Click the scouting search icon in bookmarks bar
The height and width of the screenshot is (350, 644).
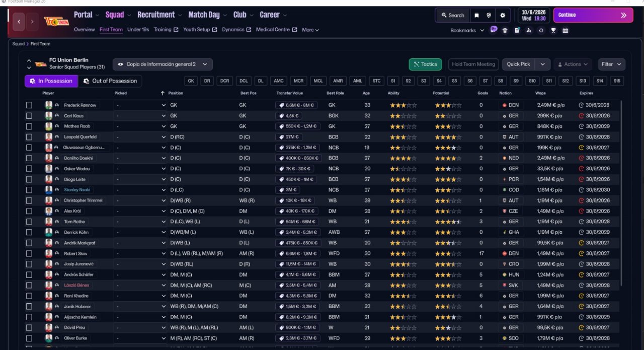[x=529, y=30]
